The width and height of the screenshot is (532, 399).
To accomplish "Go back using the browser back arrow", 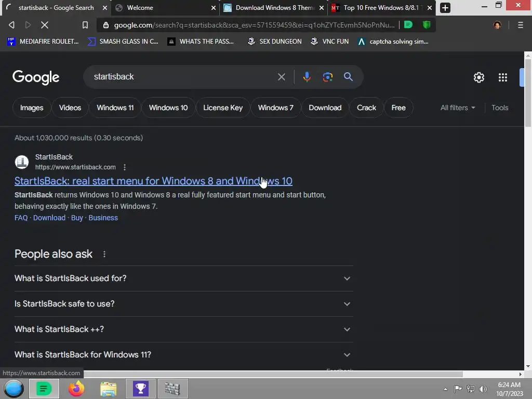I will (11, 25).
